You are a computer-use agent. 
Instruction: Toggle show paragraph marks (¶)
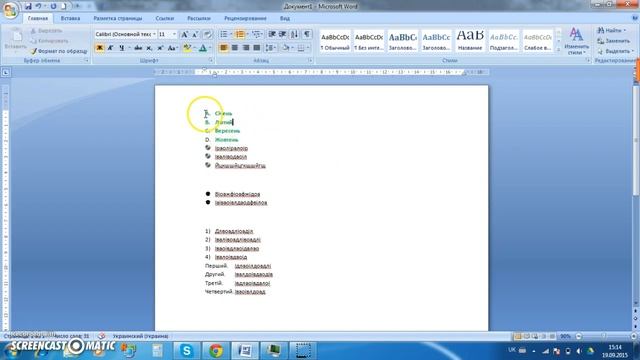[x=307, y=34]
